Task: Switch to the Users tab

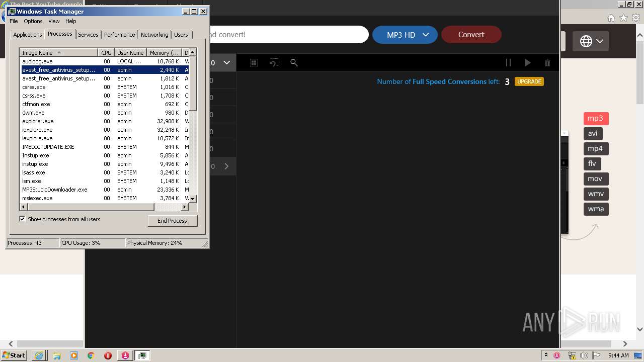Action: pos(181,35)
